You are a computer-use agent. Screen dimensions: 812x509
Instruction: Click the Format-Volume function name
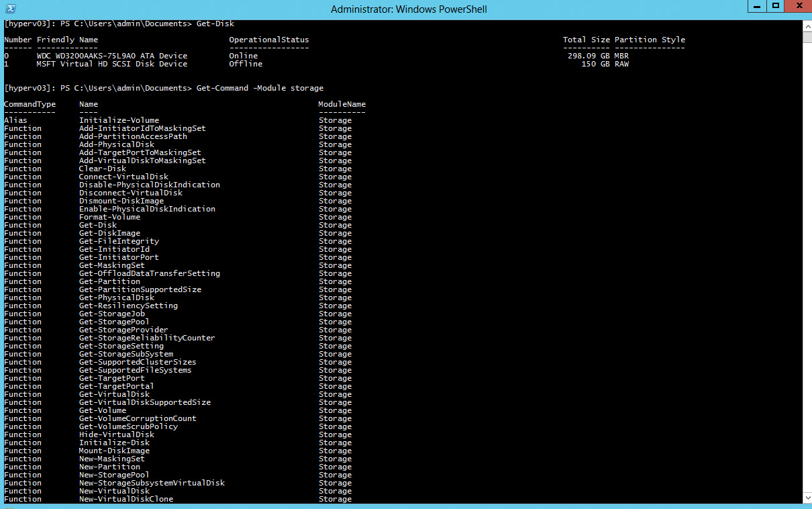(x=109, y=217)
